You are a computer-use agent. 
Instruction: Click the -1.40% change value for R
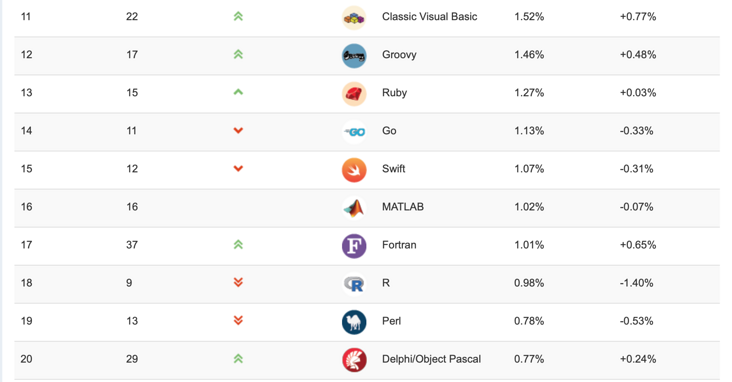pyautogui.click(x=636, y=283)
